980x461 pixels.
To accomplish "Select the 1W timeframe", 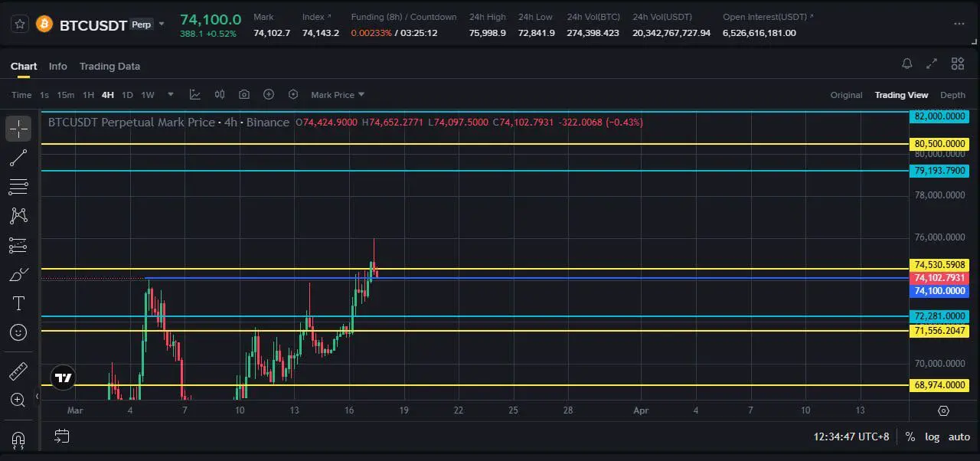I will (x=148, y=95).
